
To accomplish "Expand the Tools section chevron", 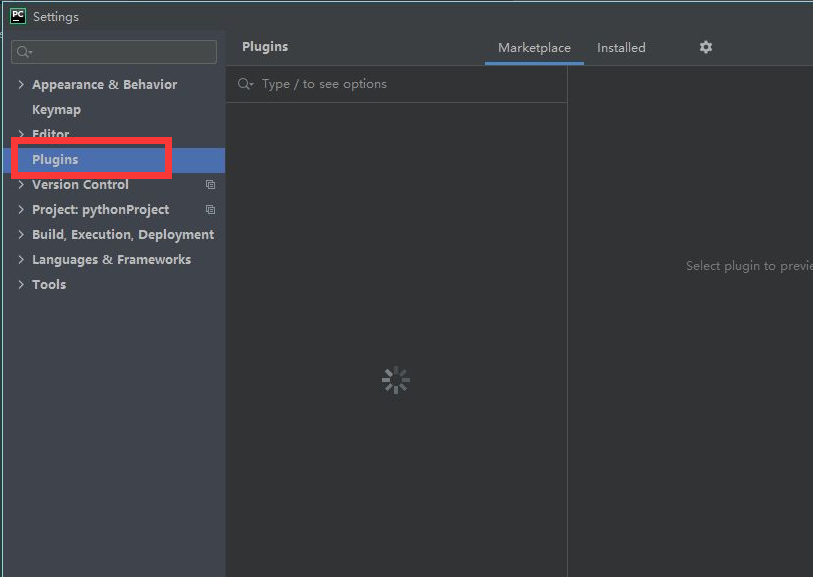I will 21,284.
